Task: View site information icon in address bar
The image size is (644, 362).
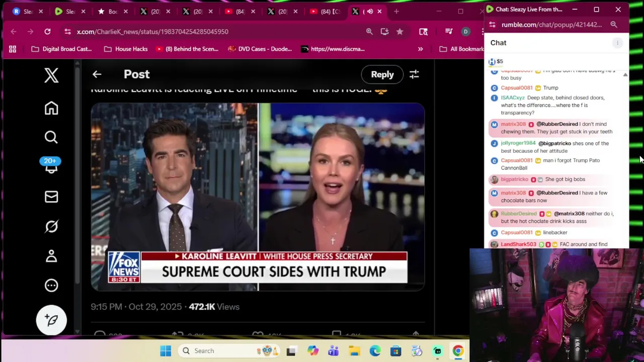Action: [67, 32]
